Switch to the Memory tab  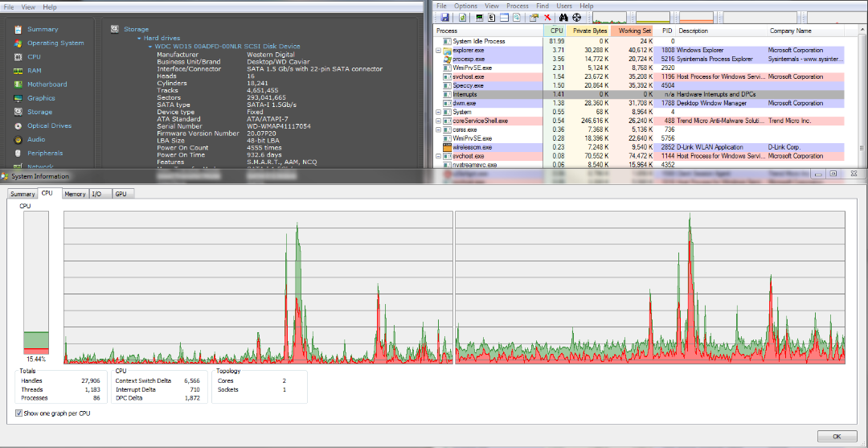75,194
